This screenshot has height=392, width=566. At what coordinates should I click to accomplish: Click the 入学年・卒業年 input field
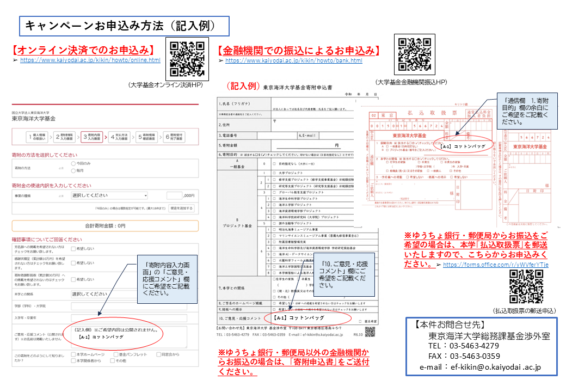[x=129, y=318]
